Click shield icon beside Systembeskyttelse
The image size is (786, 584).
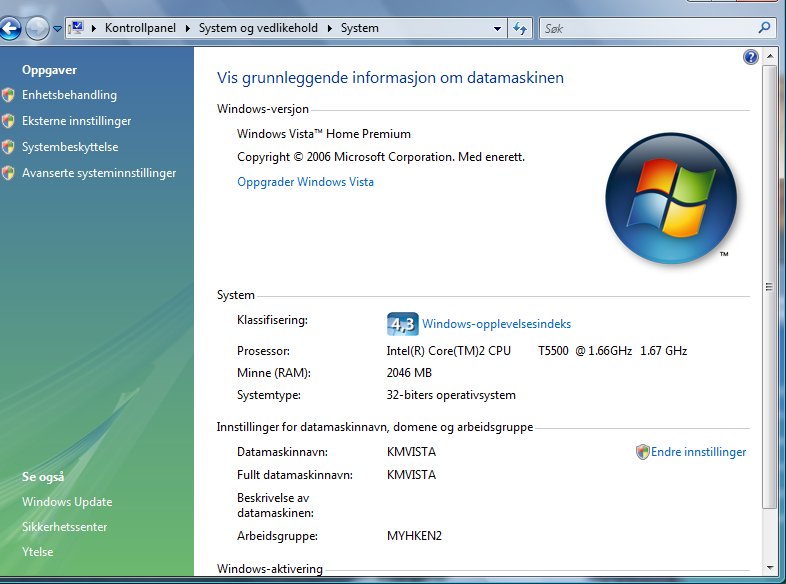[x=8, y=147]
